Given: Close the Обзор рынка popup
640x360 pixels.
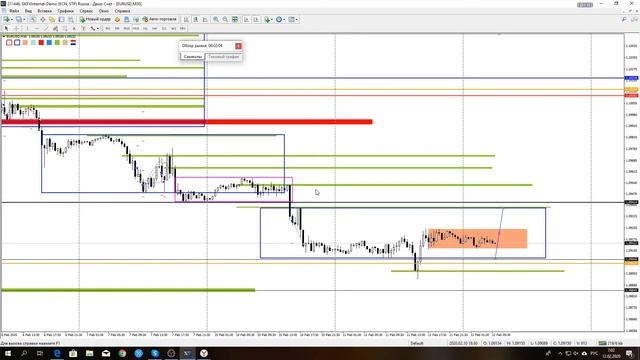Looking at the screenshot, I should 238,46.
